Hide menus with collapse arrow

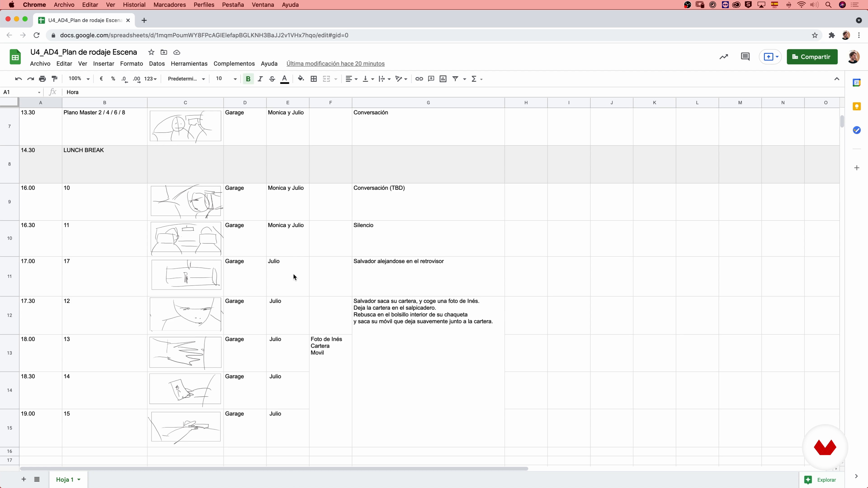836,79
